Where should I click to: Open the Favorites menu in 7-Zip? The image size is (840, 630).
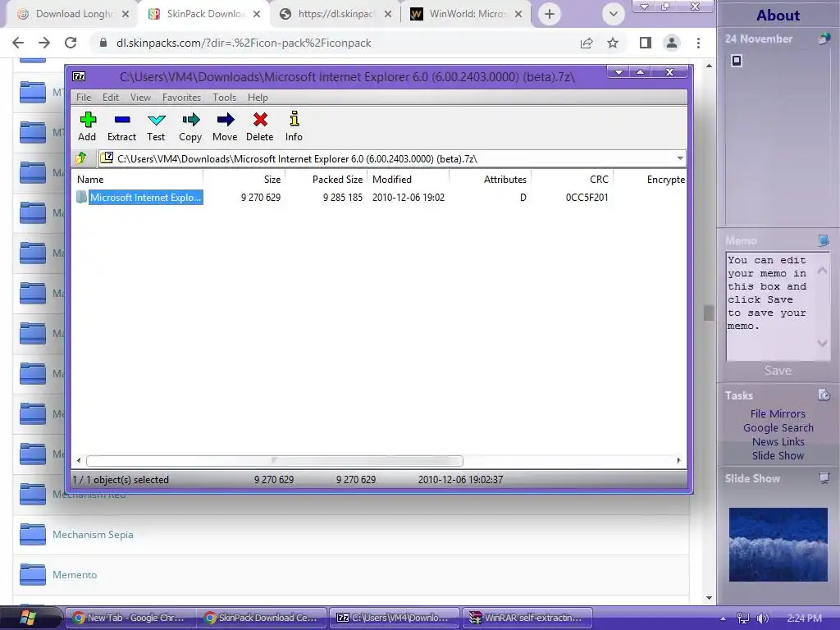181,98
